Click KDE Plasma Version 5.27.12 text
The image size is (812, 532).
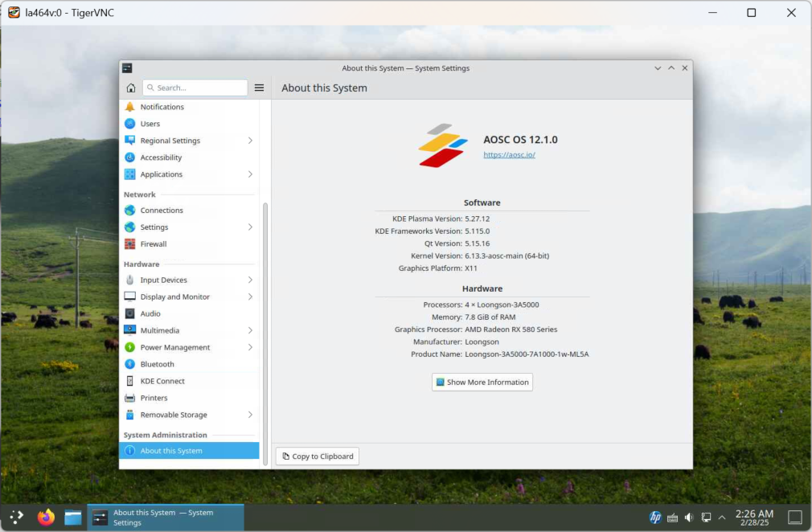[x=441, y=219]
